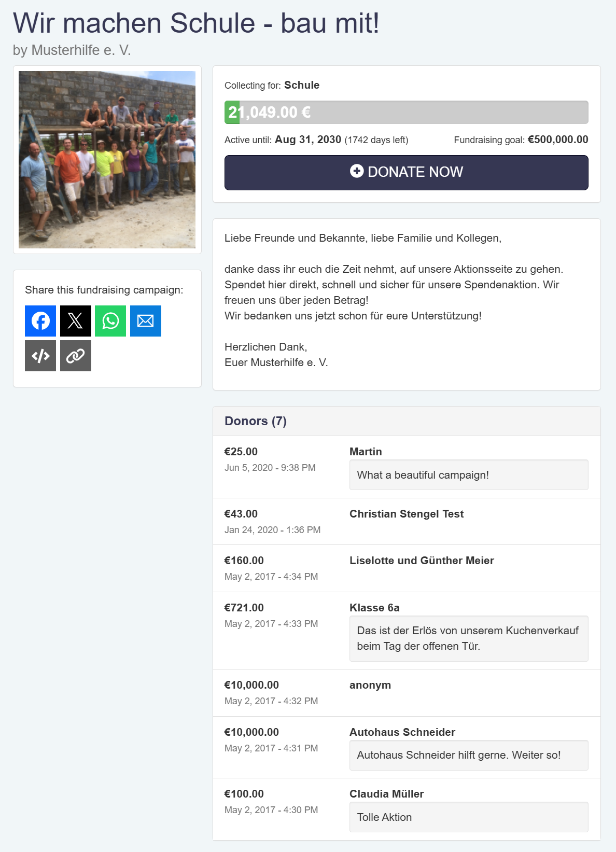Click the plus icon in Donate Now
The width and height of the screenshot is (616, 852).
[x=357, y=171]
